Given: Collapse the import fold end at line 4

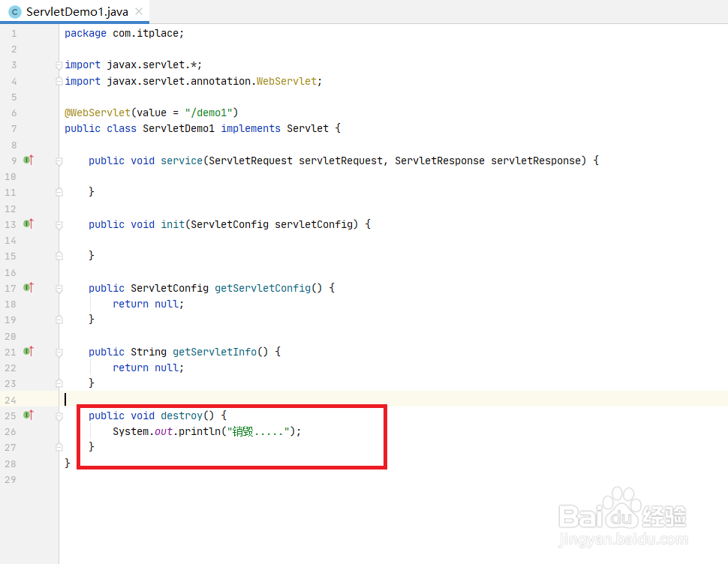Looking at the screenshot, I should [x=59, y=81].
